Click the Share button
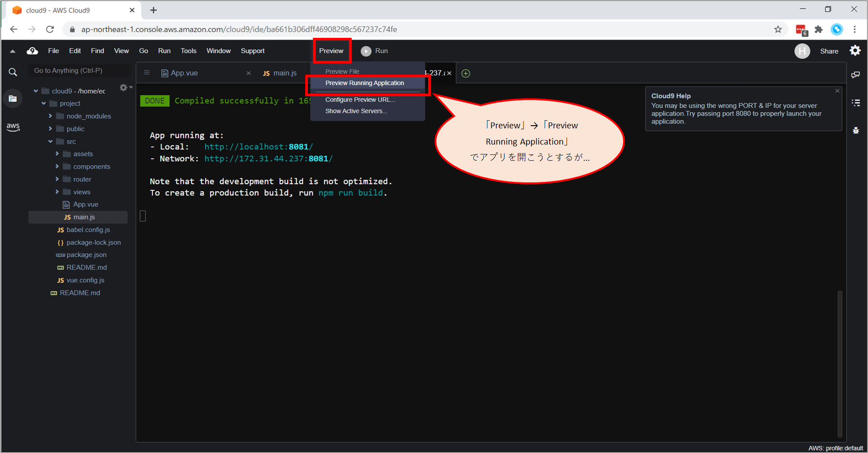Screen dimensions: 868x453 pyautogui.click(x=829, y=51)
